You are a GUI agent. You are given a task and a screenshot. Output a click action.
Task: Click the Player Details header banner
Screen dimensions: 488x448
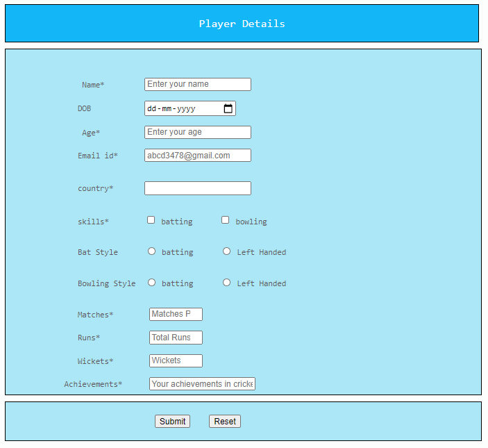tap(242, 24)
